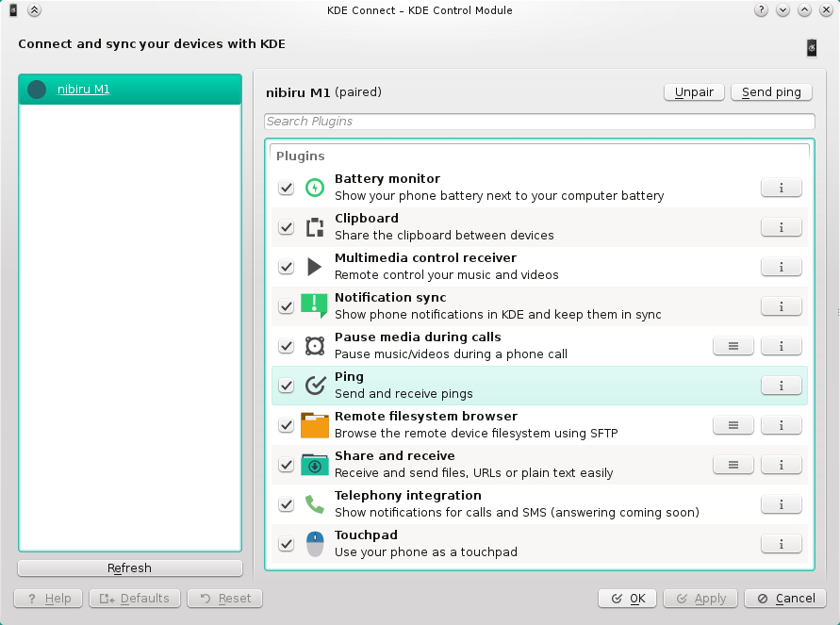
Task: Show info for Telephony integration
Action: (781, 504)
